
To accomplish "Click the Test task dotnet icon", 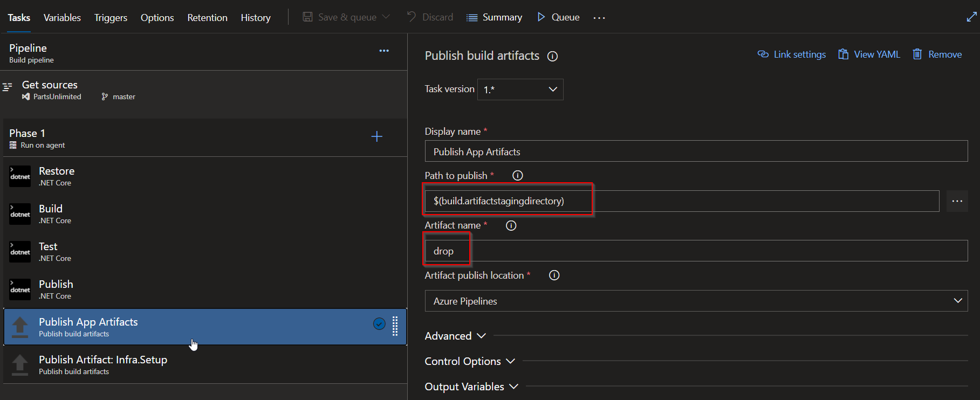I will pyautogui.click(x=20, y=252).
